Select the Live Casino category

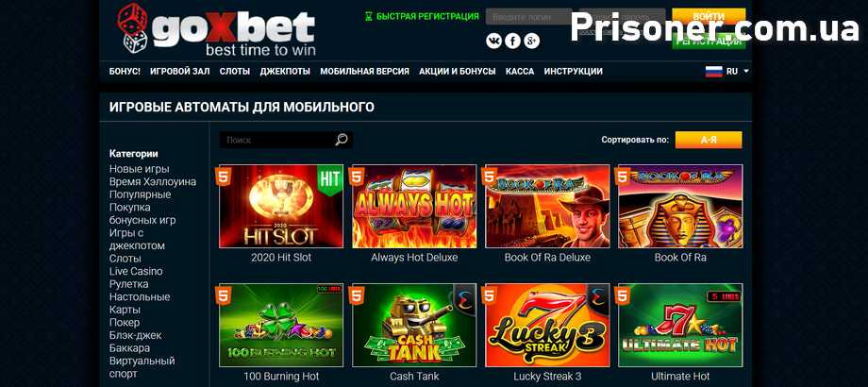point(136,271)
